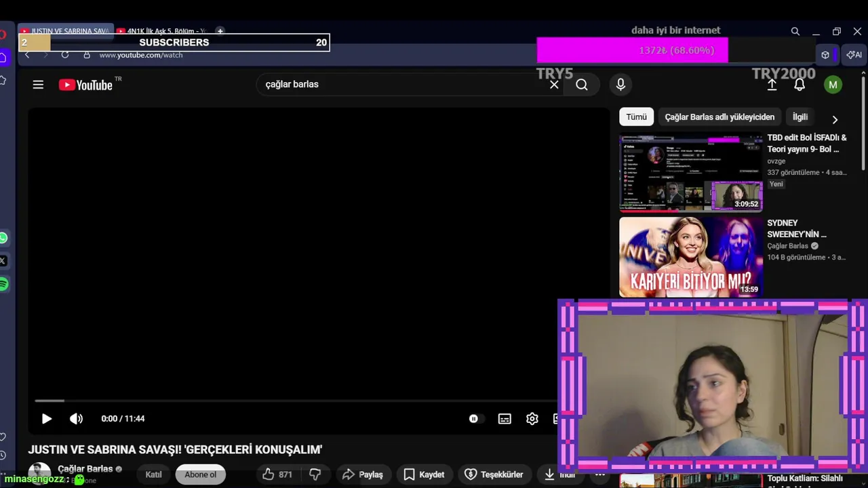
Task: Play the video
Action: click(46, 419)
